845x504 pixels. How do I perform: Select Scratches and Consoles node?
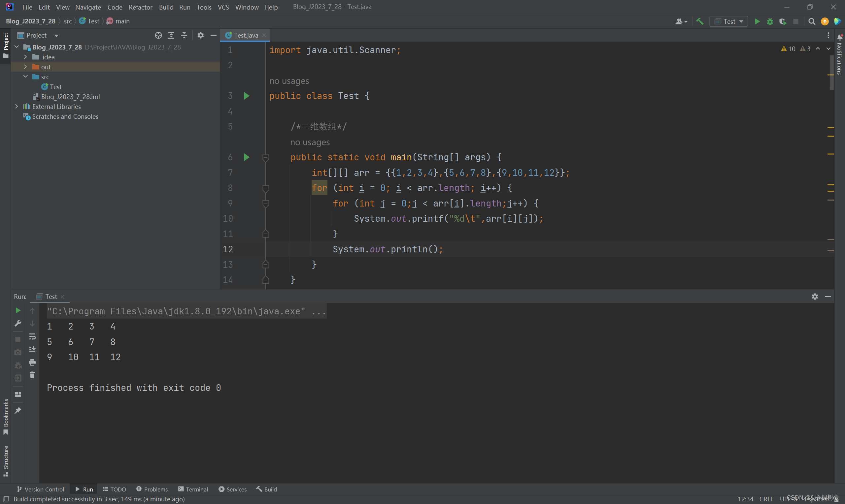click(65, 116)
